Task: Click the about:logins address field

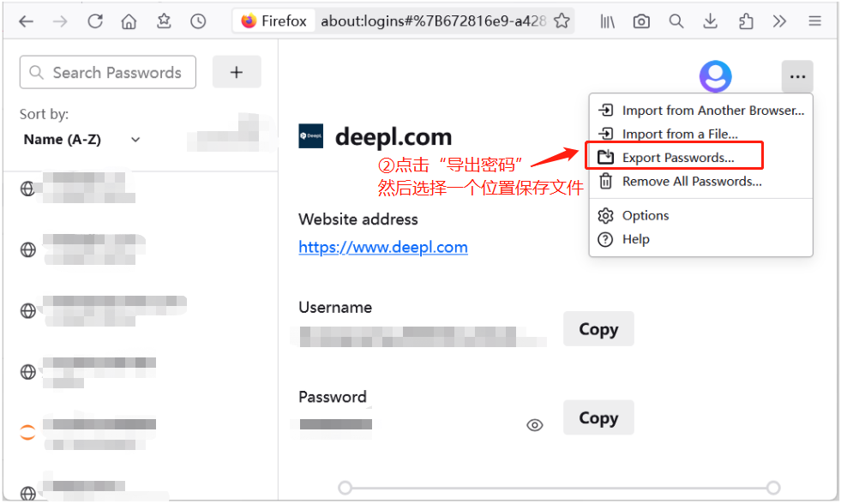Action: [x=433, y=21]
